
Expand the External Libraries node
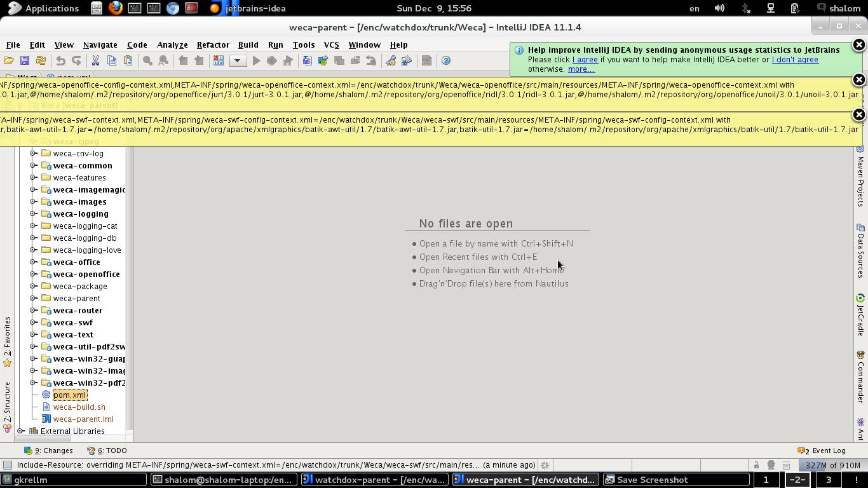pyautogui.click(x=21, y=431)
